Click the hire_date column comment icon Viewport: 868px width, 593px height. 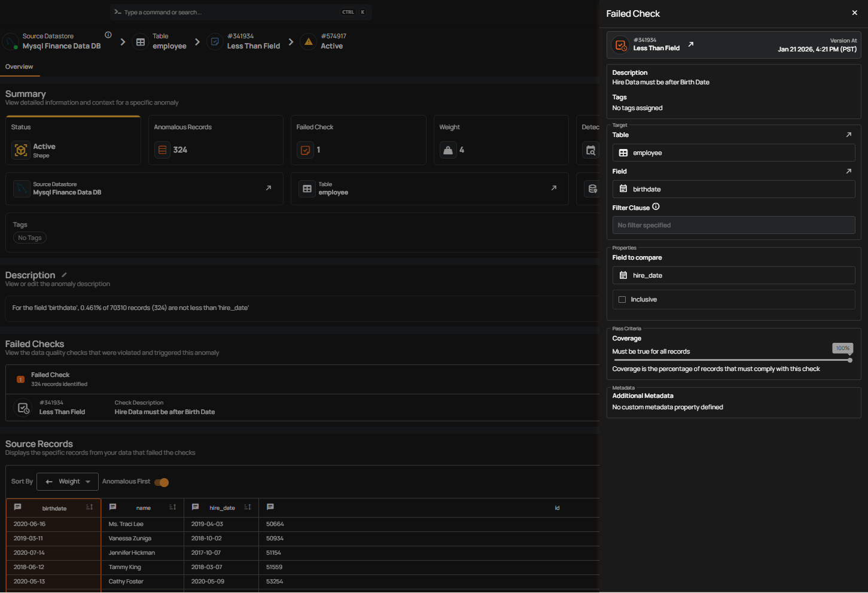pos(195,507)
